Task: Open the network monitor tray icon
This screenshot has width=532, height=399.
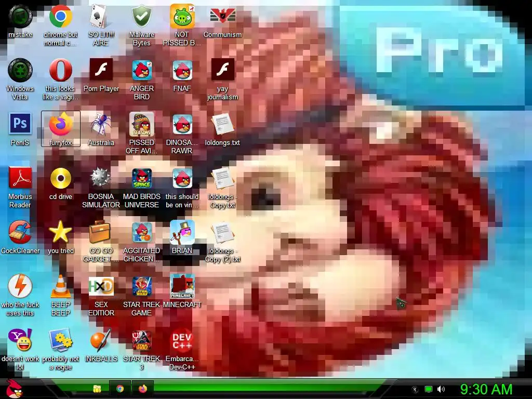Action: [x=429, y=389]
